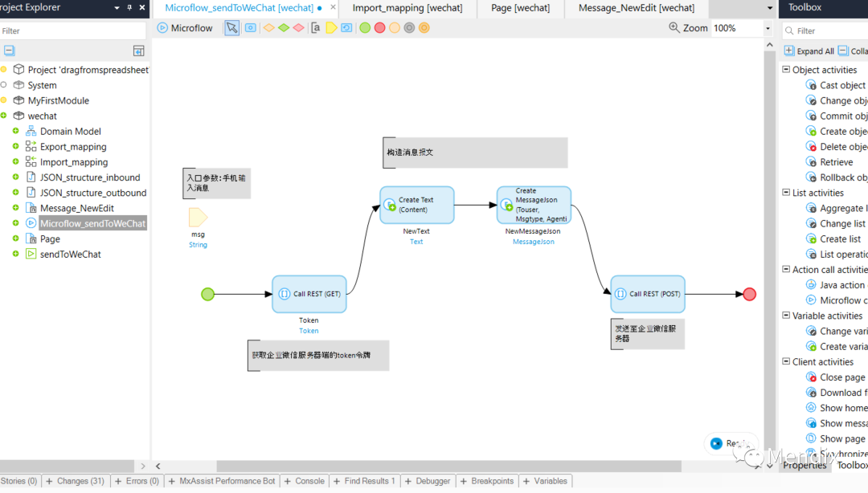868x493 pixels.
Task: Select the MyFirstModule module
Action: click(58, 100)
